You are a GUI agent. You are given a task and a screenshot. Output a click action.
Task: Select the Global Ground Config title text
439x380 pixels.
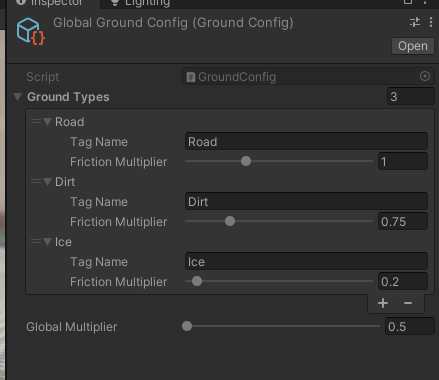coord(173,23)
